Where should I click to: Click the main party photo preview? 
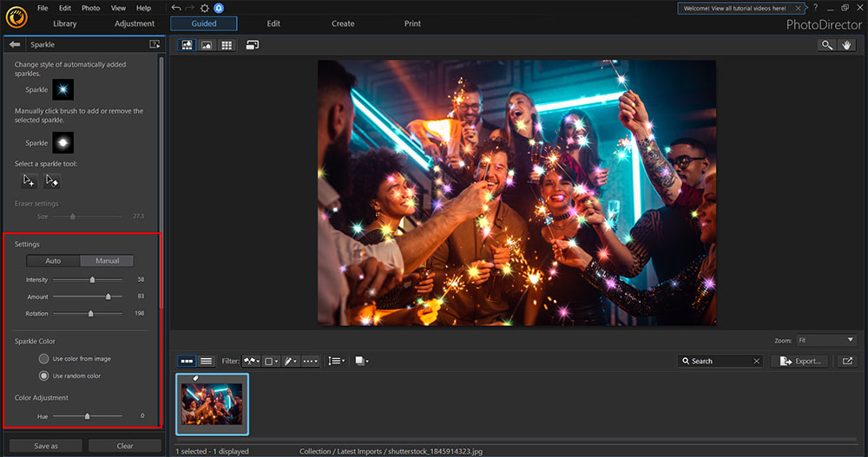point(516,193)
